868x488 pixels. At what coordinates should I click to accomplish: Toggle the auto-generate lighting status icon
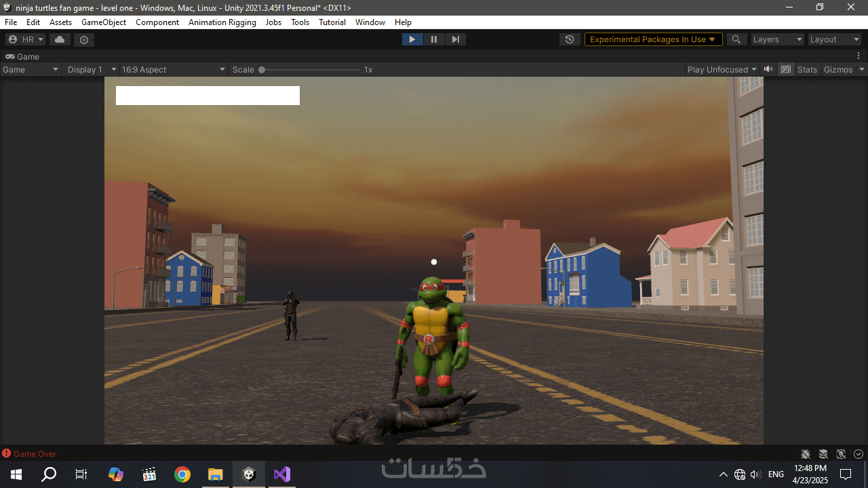point(841,454)
